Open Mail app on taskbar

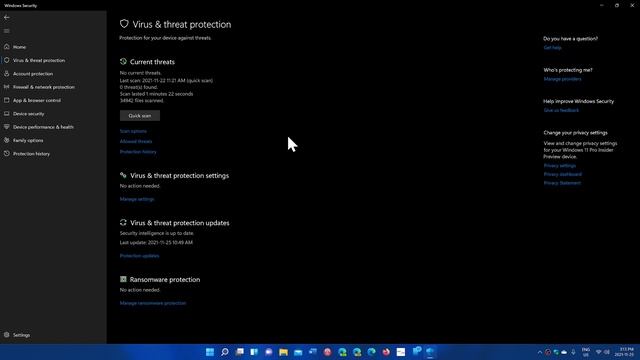298,352
